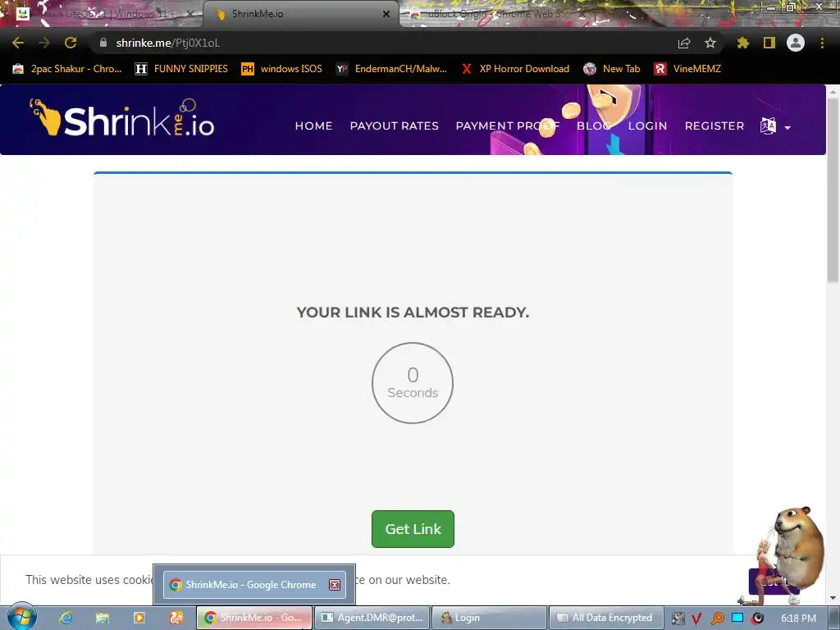Toggle the Chrome side panel icon
The height and width of the screenshot is (630, 840).
[769, 43]
